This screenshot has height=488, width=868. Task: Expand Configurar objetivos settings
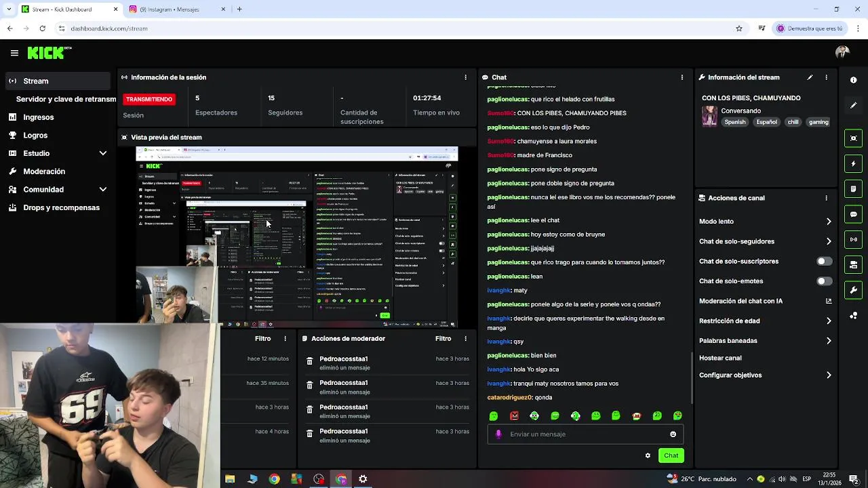(x=829, y=375)
